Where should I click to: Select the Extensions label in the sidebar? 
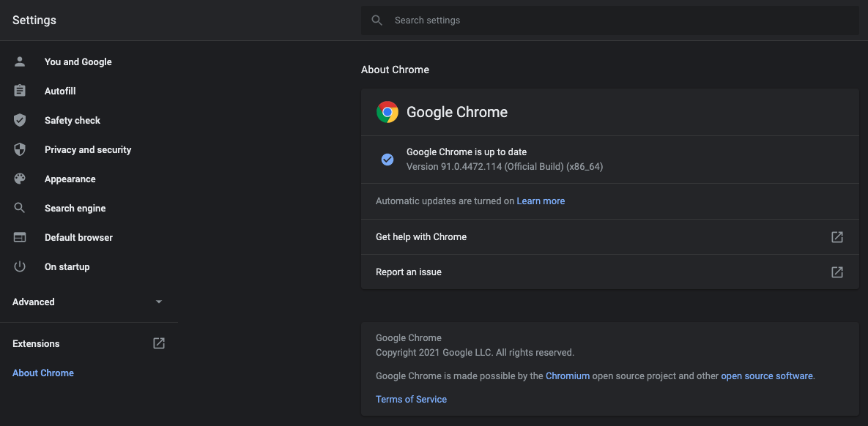(36, 343)
